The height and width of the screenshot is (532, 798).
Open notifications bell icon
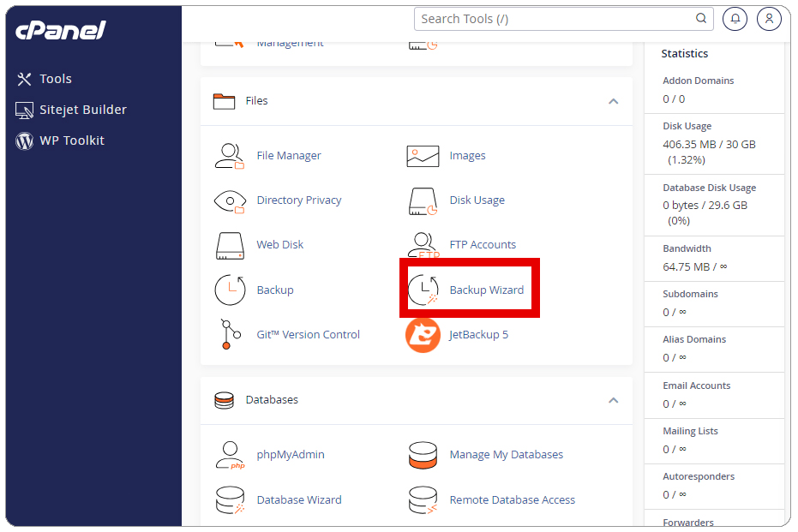tap(735, 19)
